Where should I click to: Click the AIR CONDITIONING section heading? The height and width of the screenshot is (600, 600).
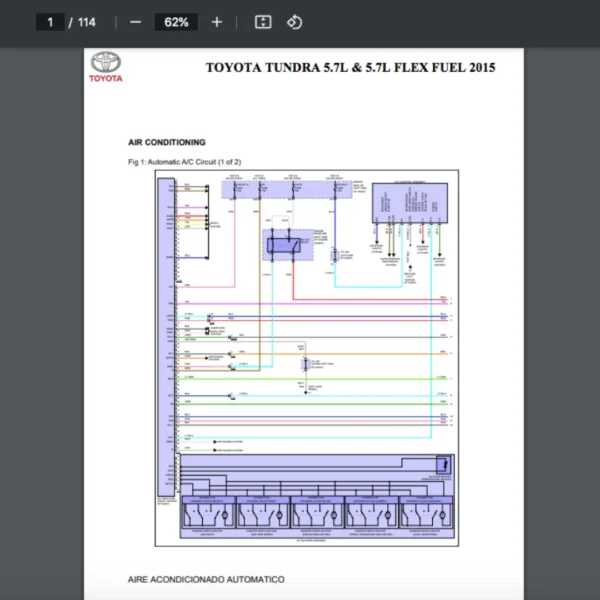(167, 142)
